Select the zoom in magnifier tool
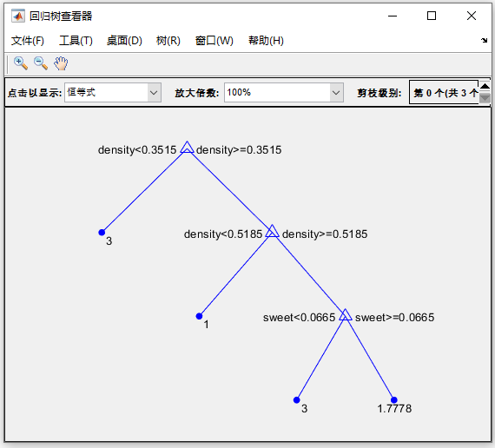 pos(21,63)
